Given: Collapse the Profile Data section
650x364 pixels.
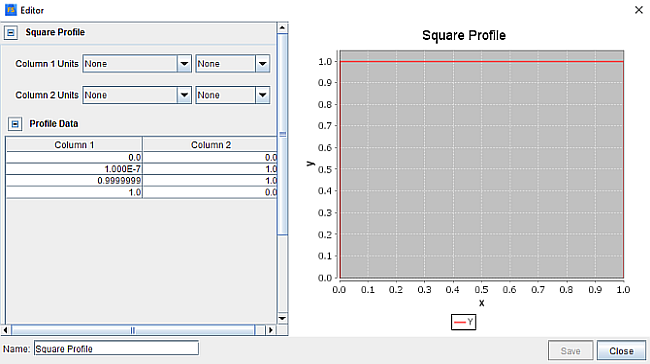Looking at the screenshot, I should [x=15, y=124].
